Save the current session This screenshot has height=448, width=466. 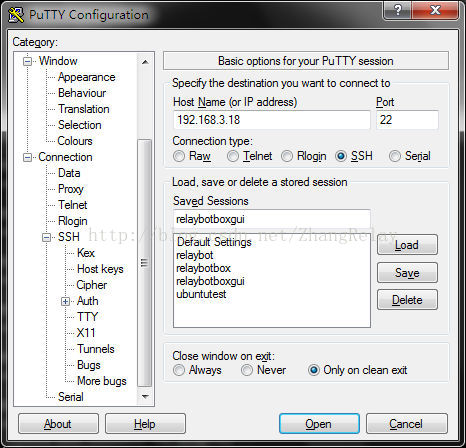pos(407,273)
